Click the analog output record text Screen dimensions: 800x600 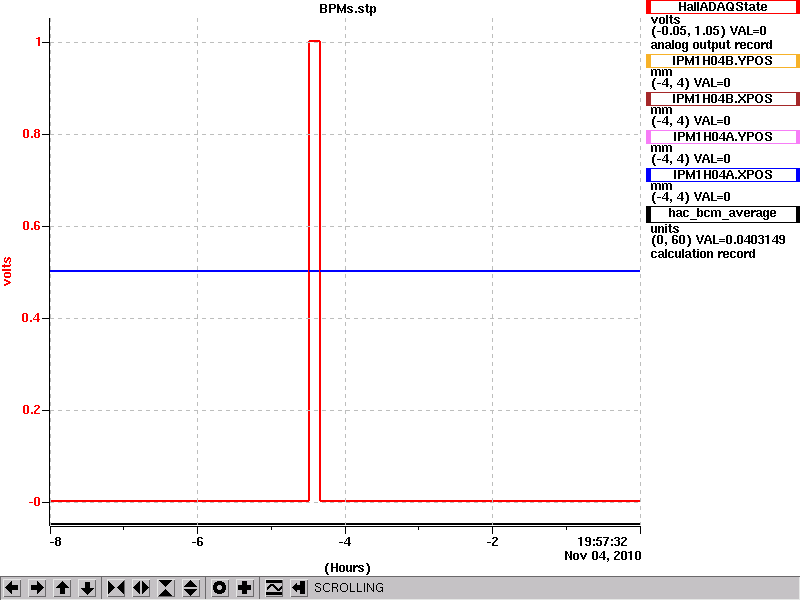(711, 45)
